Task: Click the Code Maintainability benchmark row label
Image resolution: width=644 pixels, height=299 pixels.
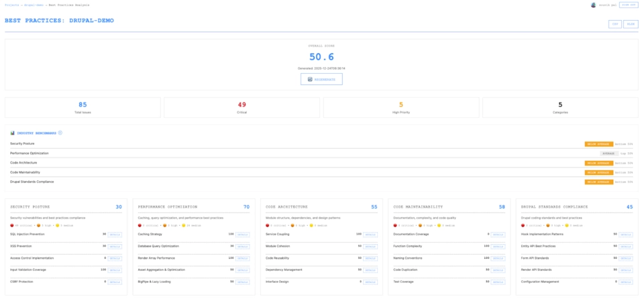Action: click(x=25, y=172)
